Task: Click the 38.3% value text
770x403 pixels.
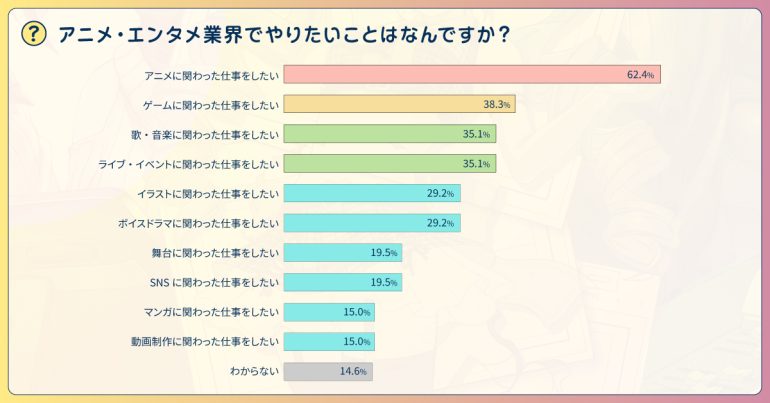Action: pyautogui.click(x=497, y=105)
